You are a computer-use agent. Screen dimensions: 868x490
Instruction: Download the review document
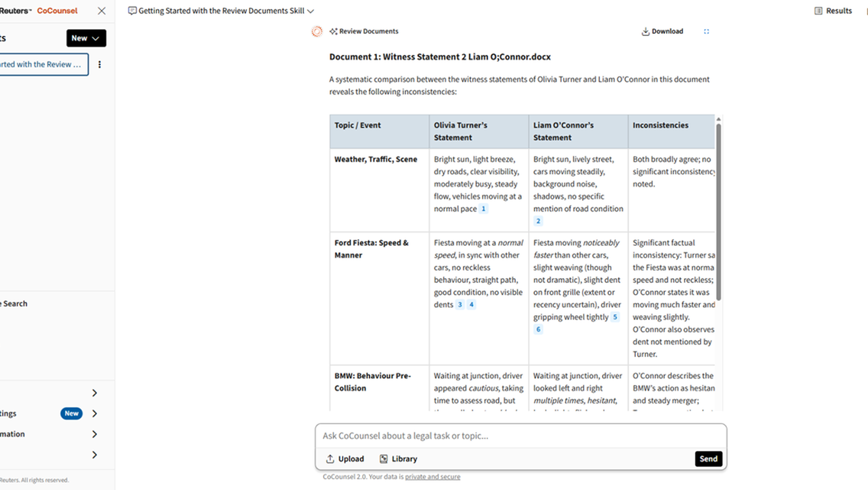662,31
